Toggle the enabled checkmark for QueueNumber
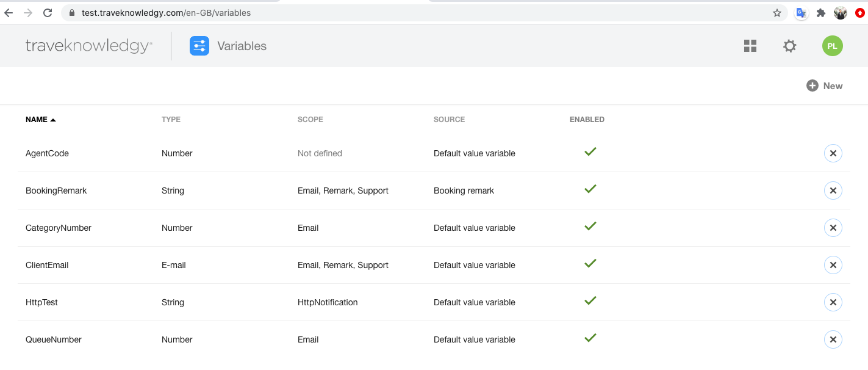 590,338
